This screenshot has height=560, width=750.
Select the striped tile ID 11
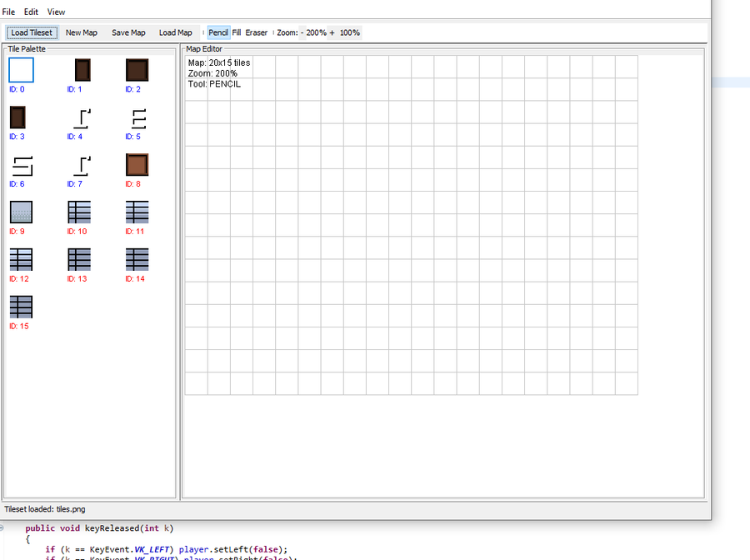(x=137, y=212)
